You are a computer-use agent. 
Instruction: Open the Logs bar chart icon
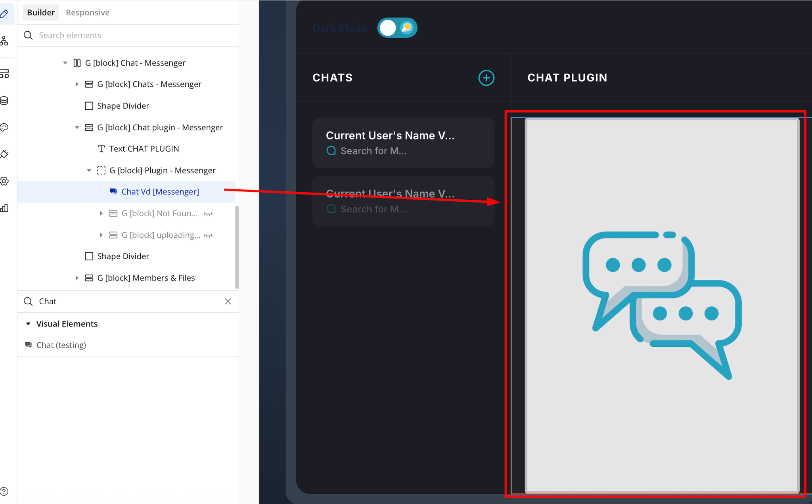coord(4,208)
